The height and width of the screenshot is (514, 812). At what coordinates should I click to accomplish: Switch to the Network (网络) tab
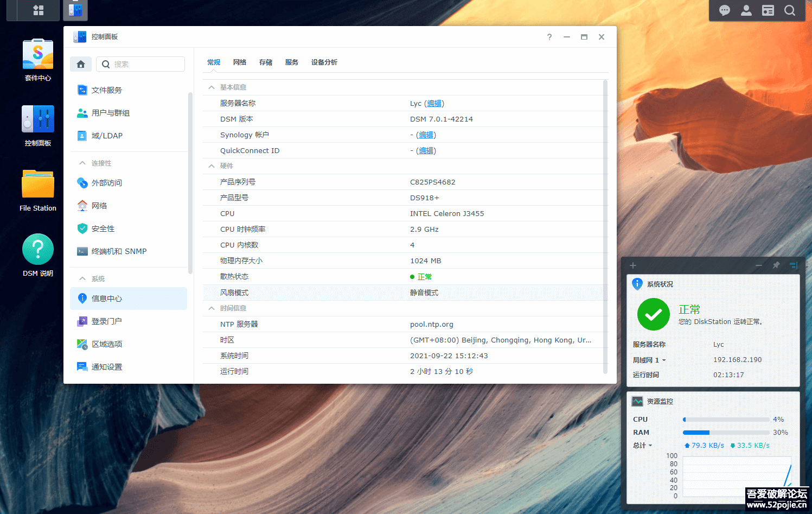(x=240, y=62)
